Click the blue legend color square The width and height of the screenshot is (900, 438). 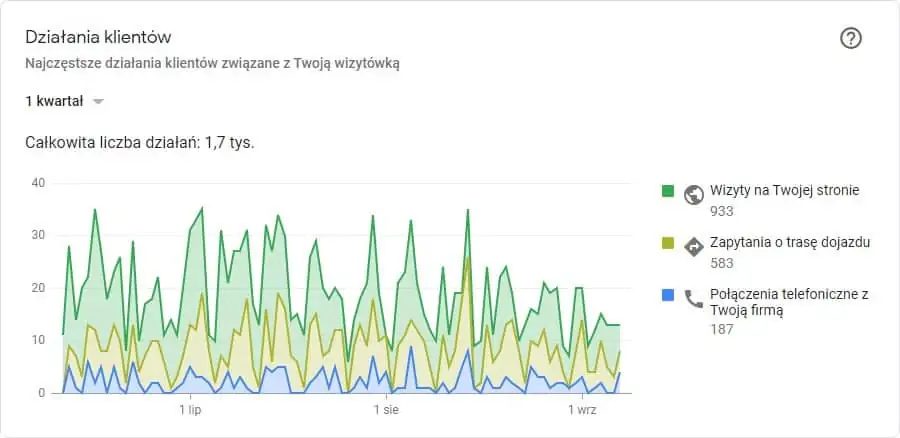click(668, 296)
